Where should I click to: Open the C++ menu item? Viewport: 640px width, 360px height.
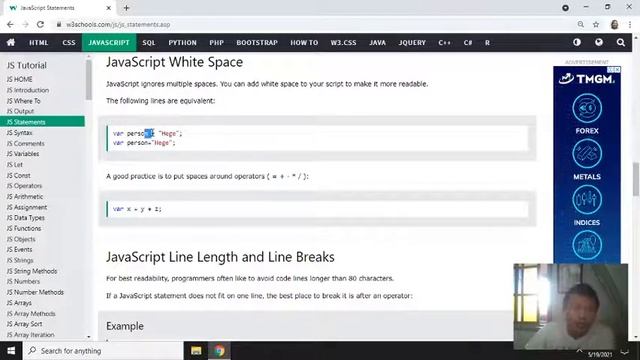[x=444, y=42]
